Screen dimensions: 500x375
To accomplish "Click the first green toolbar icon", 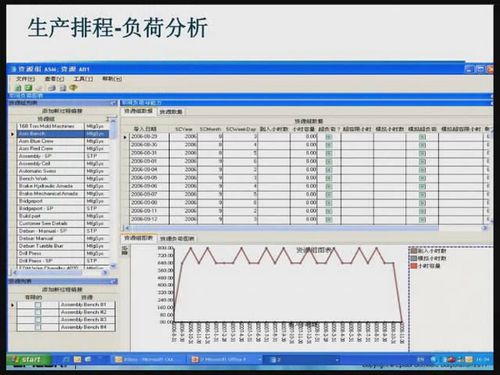I will coord(18,88).
